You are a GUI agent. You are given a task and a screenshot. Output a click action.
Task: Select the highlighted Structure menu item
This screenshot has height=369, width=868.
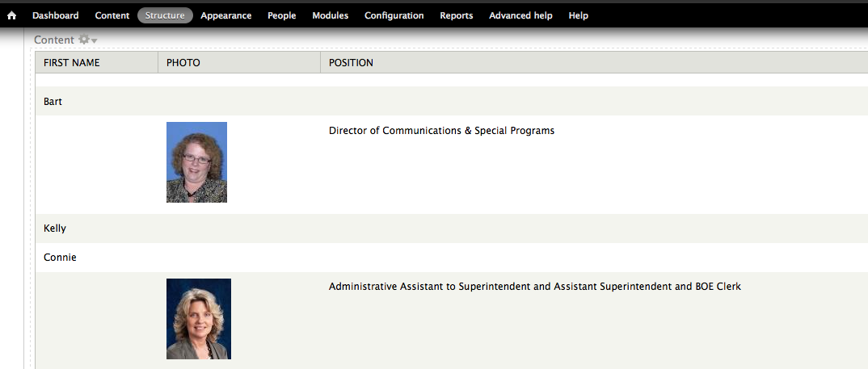165,15
